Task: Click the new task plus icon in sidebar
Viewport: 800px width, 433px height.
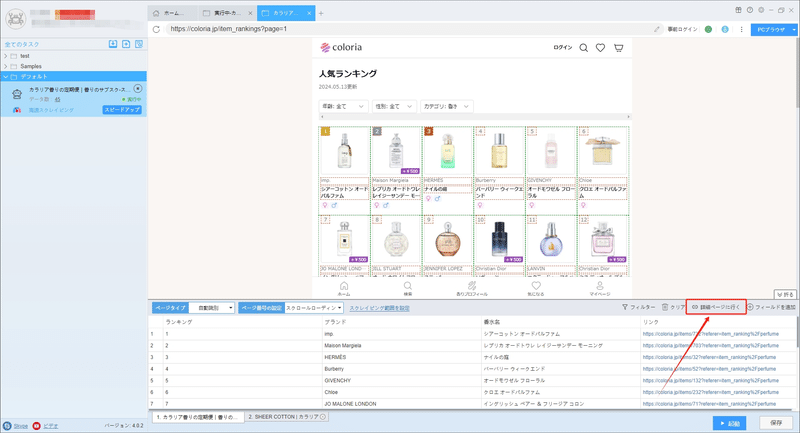Action: [126, 44]
